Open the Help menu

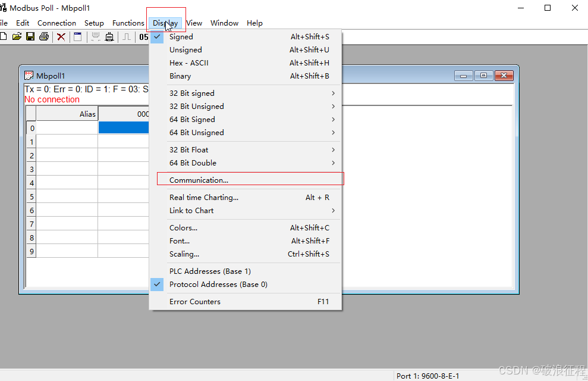[x=254, y=23]
